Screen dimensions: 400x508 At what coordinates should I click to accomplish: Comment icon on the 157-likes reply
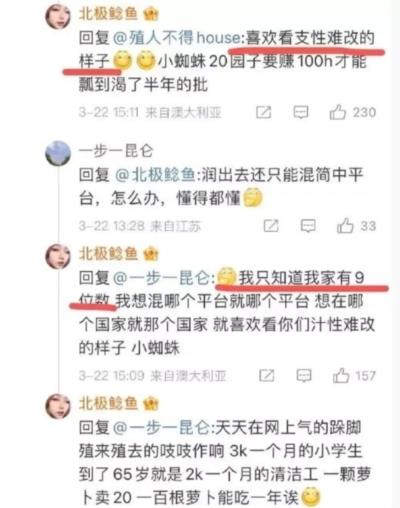pyautogui.click(x=304, y=376)
